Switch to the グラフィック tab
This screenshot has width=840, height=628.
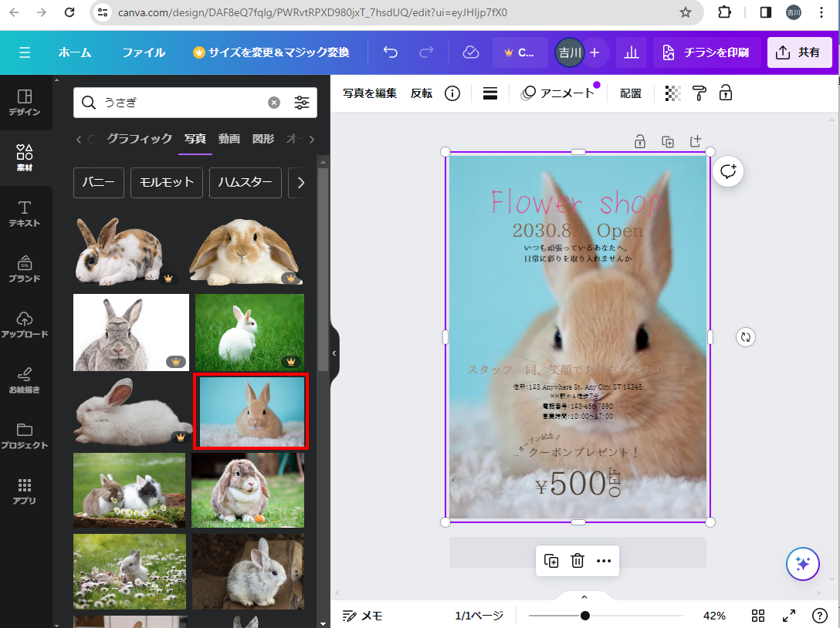(x=139, y=139)
